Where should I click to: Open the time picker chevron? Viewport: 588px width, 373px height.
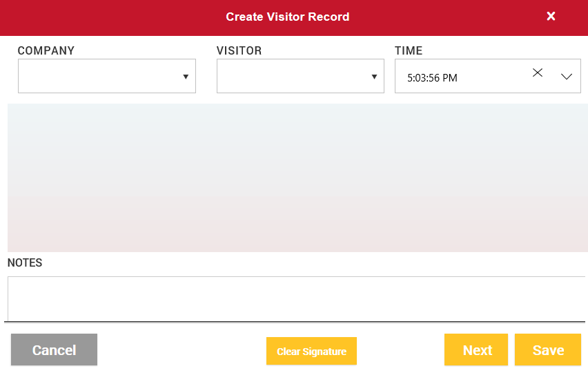pos(567,77)
